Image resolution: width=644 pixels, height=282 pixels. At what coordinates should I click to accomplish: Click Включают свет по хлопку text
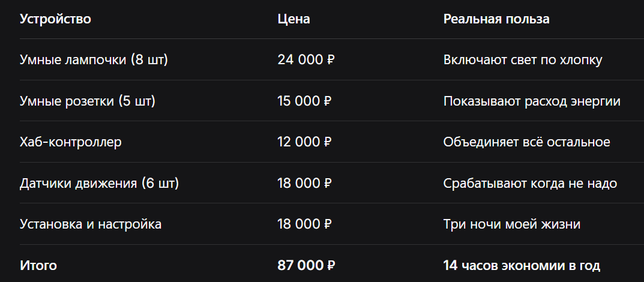click(523, 60)
